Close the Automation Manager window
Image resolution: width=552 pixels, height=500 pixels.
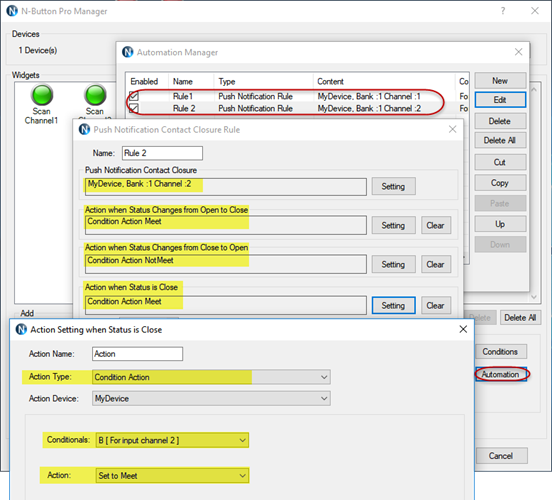[x=519, y=52]
